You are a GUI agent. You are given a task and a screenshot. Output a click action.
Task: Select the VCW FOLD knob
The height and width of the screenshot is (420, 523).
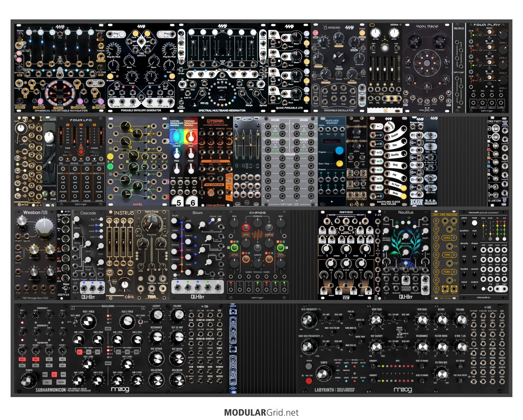coord(376,320)
